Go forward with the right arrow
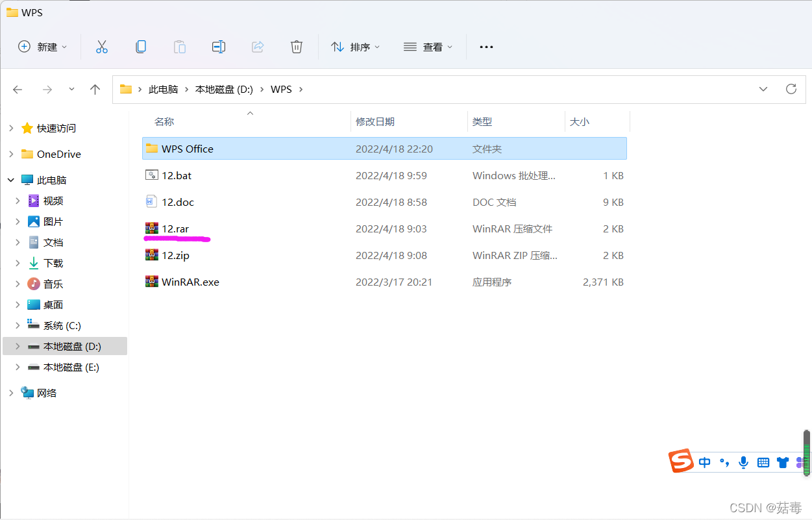The width and height of the screenshot is (812, 520). tap(47, 90)
